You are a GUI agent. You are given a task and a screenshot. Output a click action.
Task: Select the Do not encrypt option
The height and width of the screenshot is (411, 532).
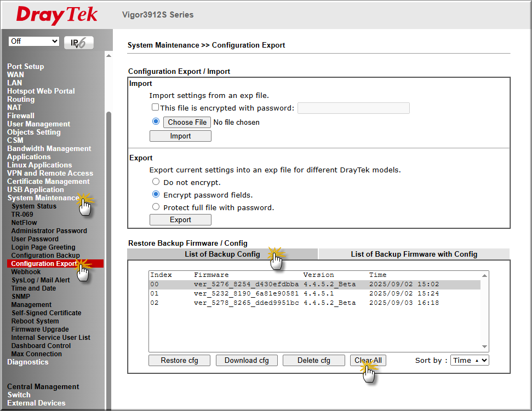click(x=156, y=182)
